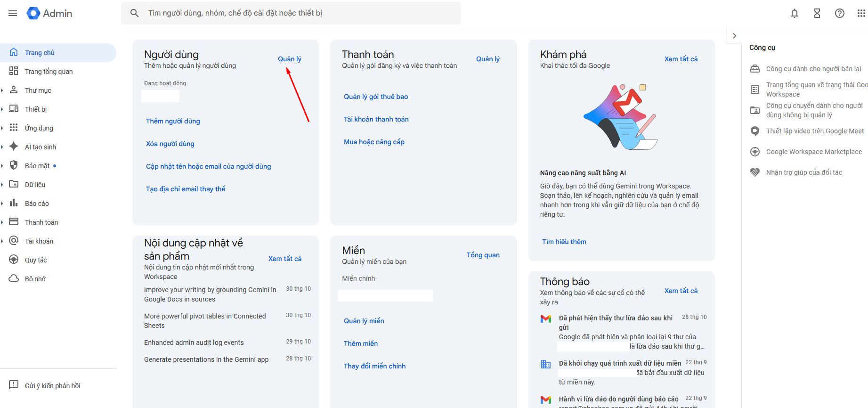Expand the Bảo mật sidebar section
Image resolution: width=868 pixels, height=408 pixels.
[x=2, y=166]
